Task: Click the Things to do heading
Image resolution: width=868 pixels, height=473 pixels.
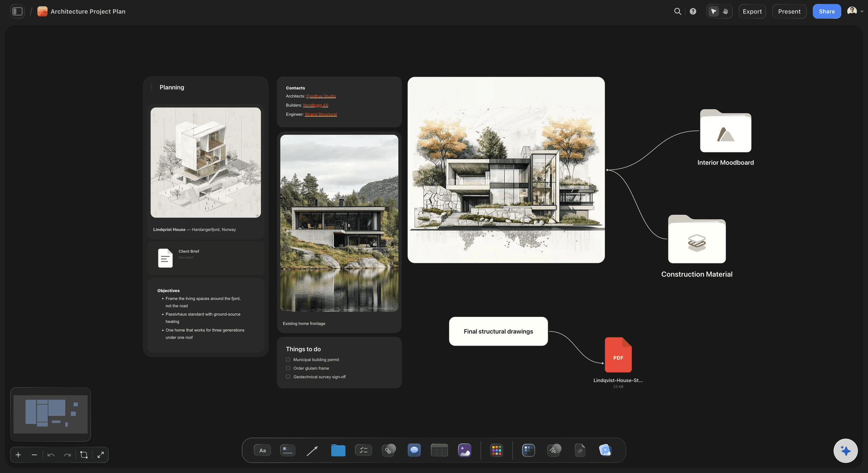Action: (303, 349)
